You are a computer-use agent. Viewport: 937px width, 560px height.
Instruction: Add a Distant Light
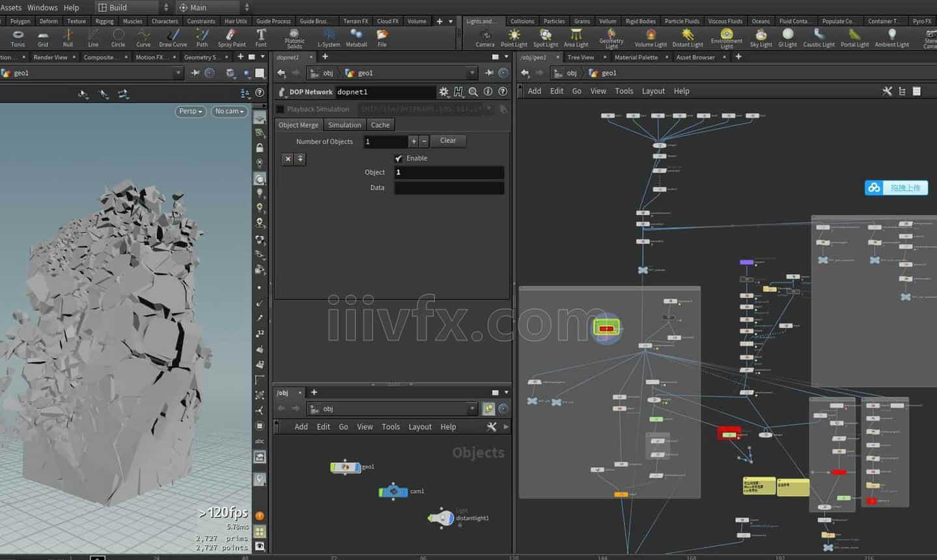pyautogui.click(x=688, y=38)
